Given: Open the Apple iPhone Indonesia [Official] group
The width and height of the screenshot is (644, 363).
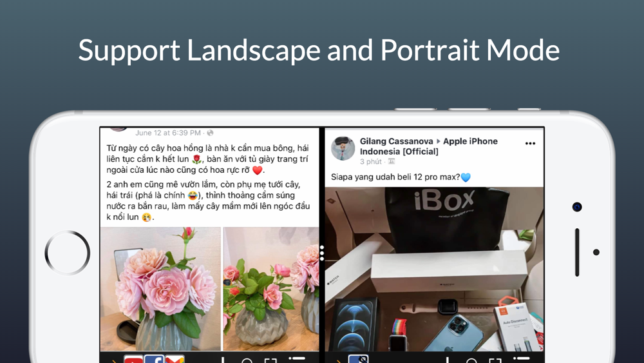Looking at the screenshot, I should 428,146.
